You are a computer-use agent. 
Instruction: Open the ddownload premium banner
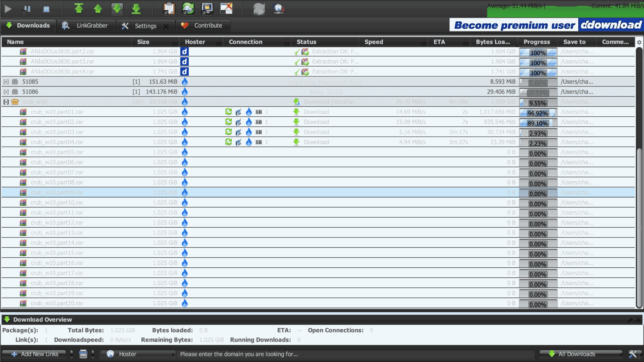coord(546,25)
